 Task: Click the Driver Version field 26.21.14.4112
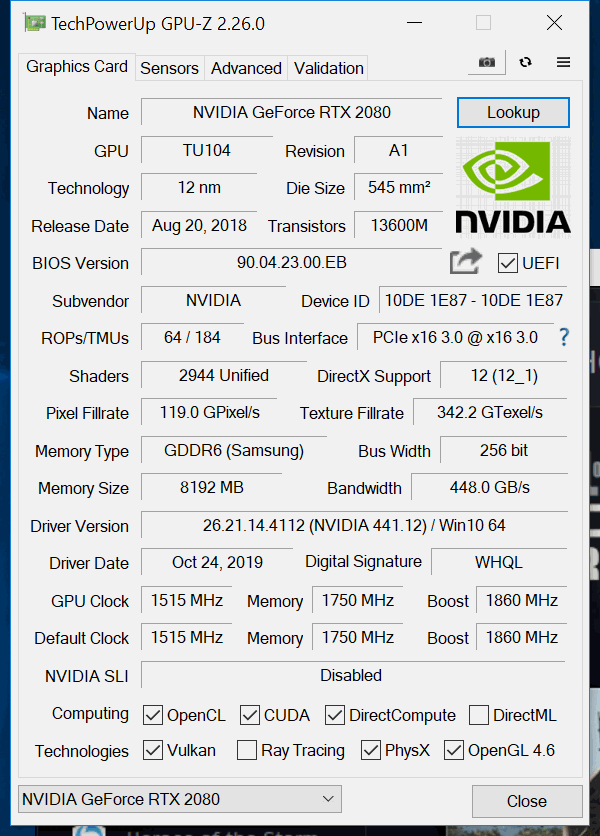[354, 525]
